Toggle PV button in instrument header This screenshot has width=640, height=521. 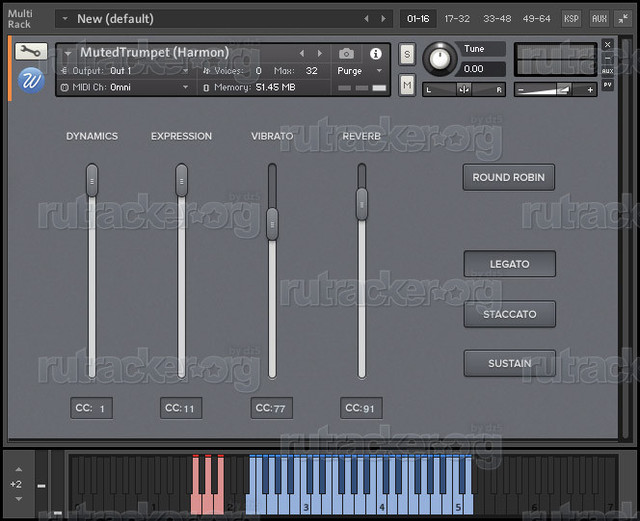(607, 85)
